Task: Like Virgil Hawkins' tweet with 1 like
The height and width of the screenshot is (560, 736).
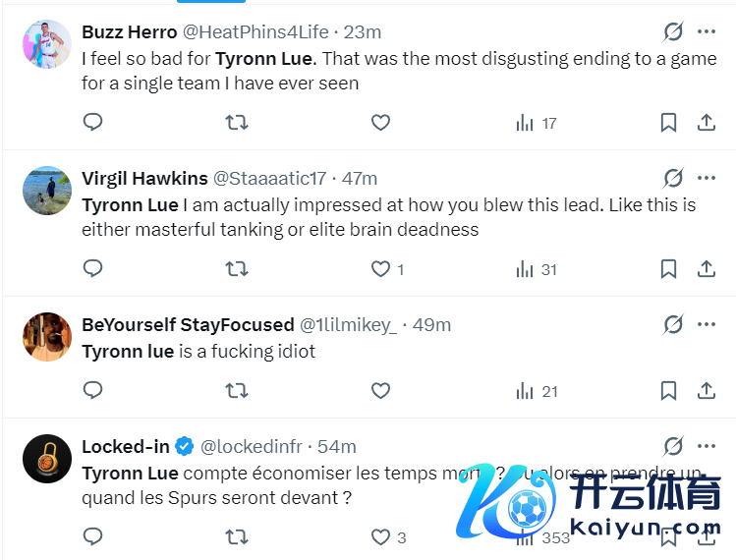Action: pos(380,269)
